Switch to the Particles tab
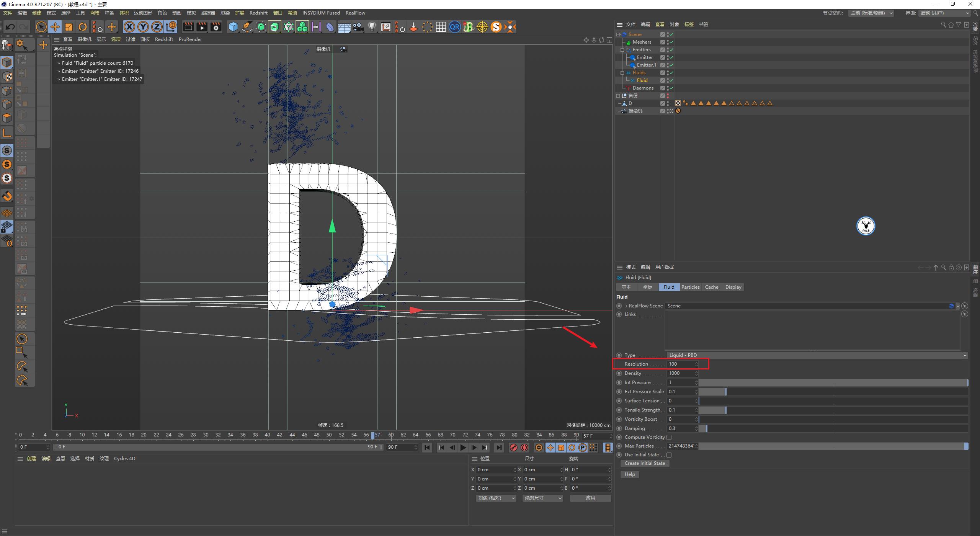 [x=691, y=287]
